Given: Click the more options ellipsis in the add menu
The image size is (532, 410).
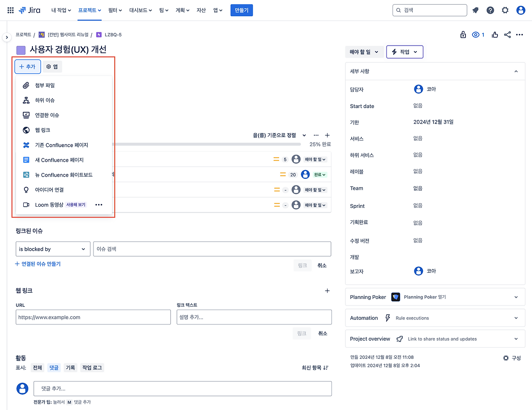Looking at the screenshot, I should (x=99, y=205).
